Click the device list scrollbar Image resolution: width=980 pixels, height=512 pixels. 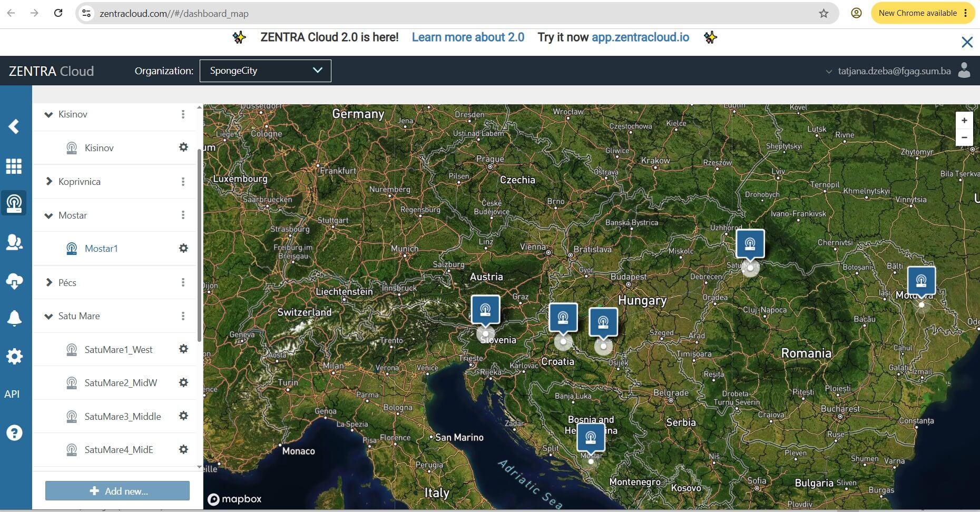click(199, 245)
